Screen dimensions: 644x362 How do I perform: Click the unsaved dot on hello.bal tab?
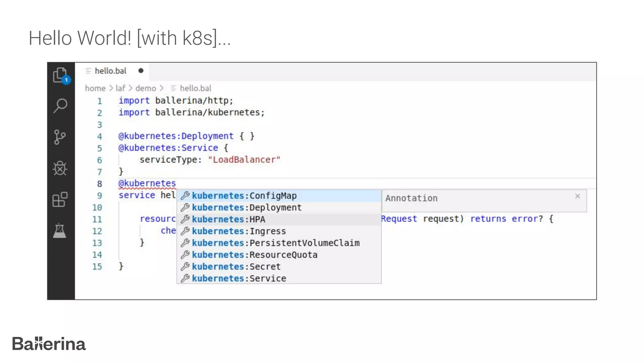[141, 71]
